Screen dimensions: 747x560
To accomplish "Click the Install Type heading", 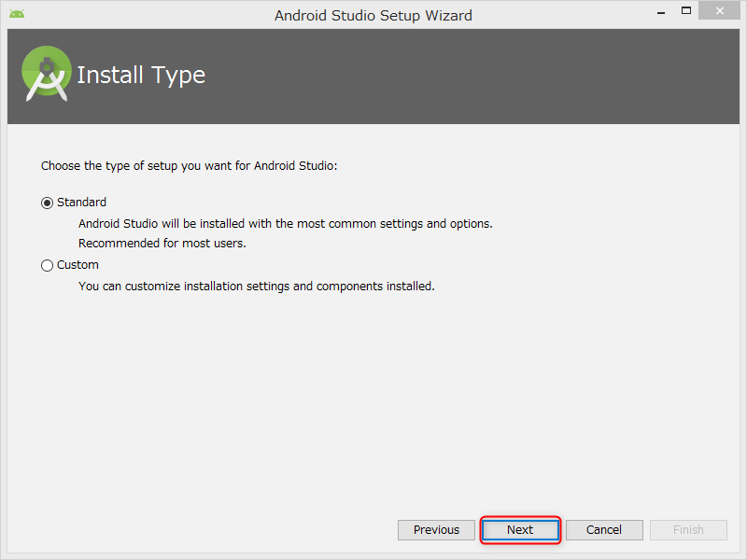I will click(141, 76).
